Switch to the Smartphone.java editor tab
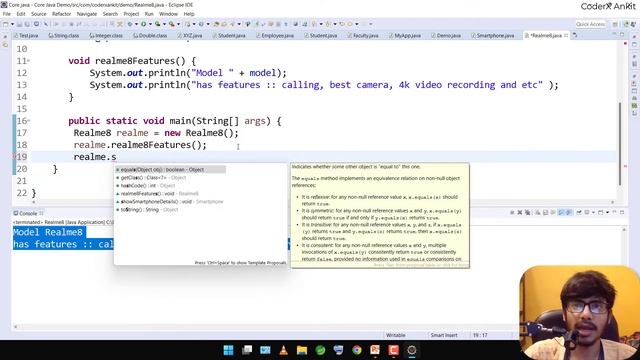The image size is (640, 360). tap(492, 36)
